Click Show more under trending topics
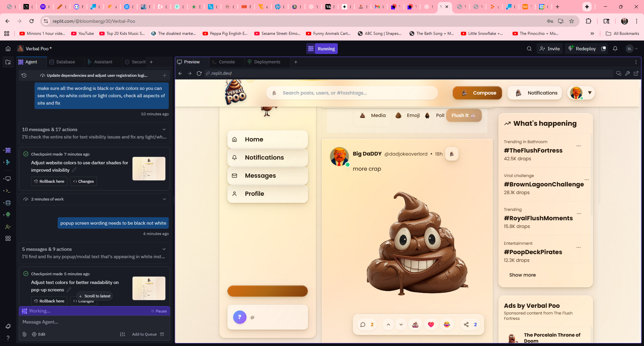This screenshot has width=644, height=346. click(x=522, y=275)
